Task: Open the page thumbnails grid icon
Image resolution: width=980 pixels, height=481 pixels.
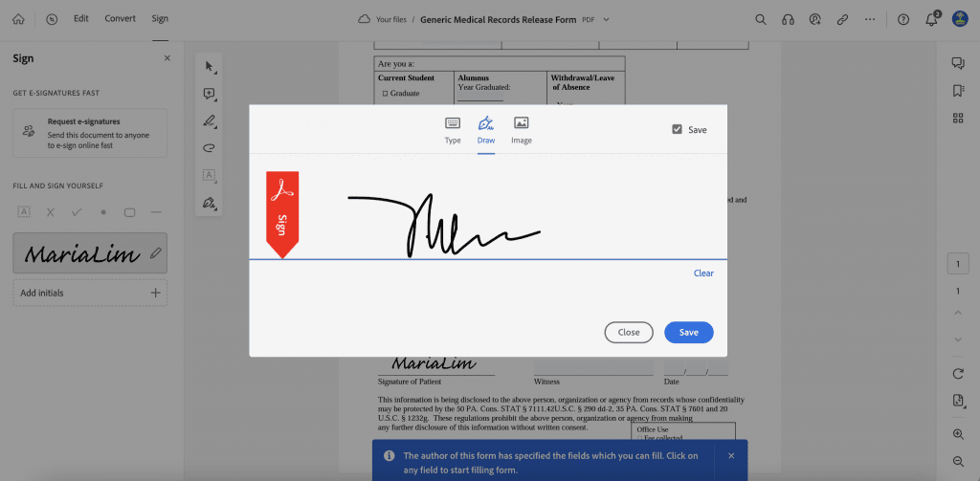Action: 957,118
